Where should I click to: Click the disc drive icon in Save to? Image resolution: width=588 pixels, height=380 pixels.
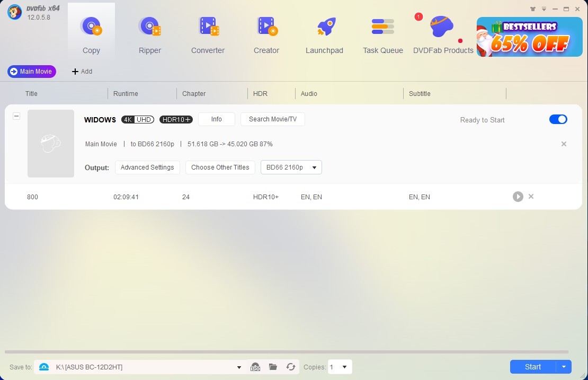click(44, 367)
